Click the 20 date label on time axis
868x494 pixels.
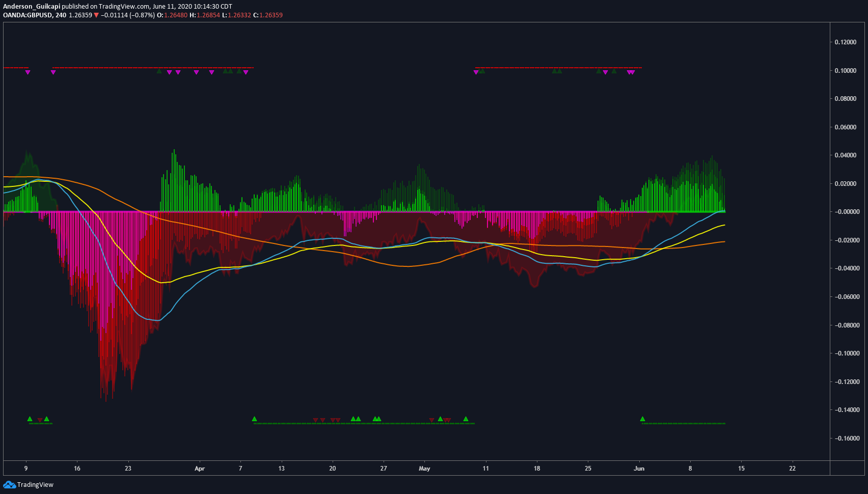coord(333,469)
